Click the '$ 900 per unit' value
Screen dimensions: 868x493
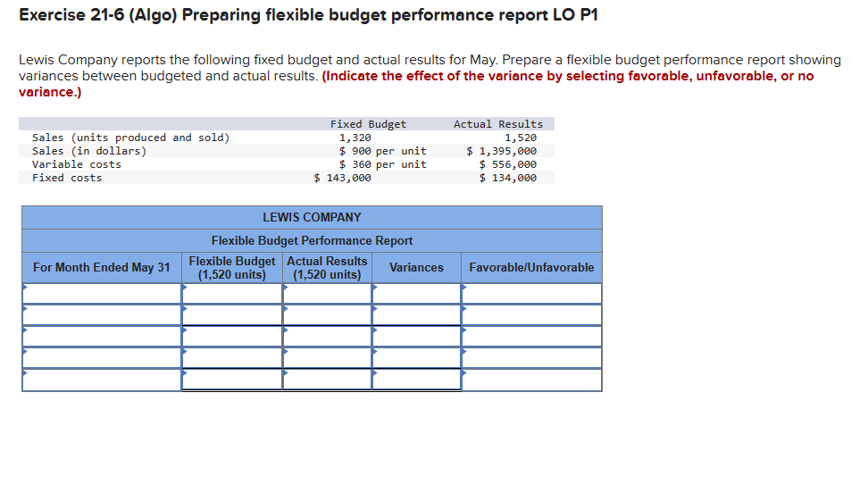click(382, 151)
